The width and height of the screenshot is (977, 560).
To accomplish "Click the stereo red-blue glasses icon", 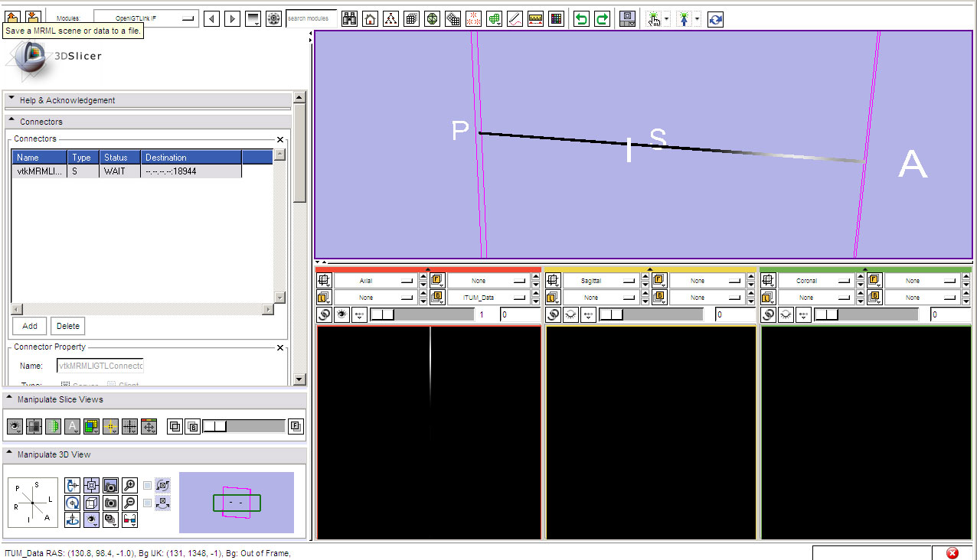I will pyautogui.click(x=129, y=519).
